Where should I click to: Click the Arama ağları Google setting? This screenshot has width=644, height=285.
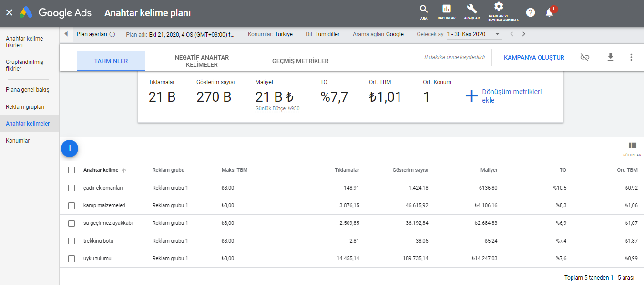pos(378,34)
